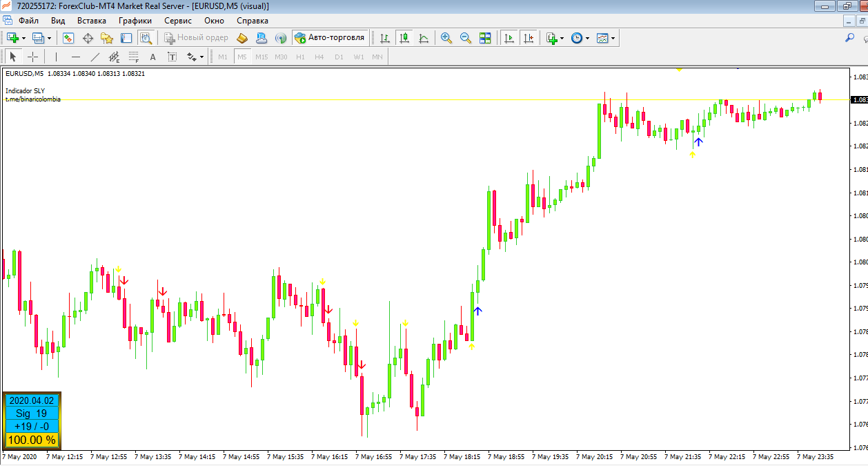
Task: Open the Сервис menu
Action: click(x=178, y=21)
